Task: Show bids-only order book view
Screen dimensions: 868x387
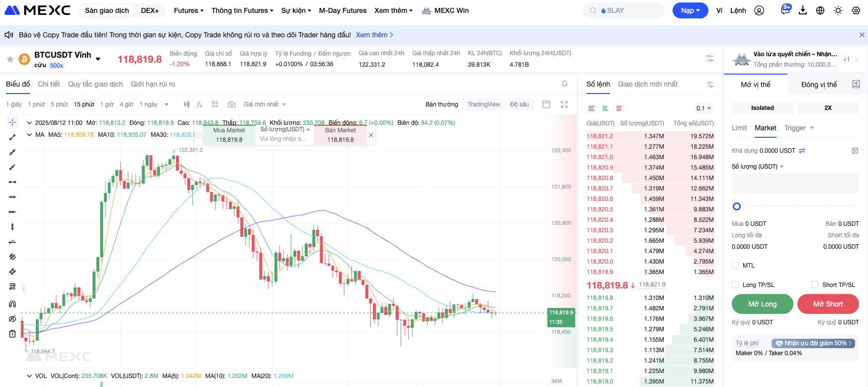Action: [606, 108]
